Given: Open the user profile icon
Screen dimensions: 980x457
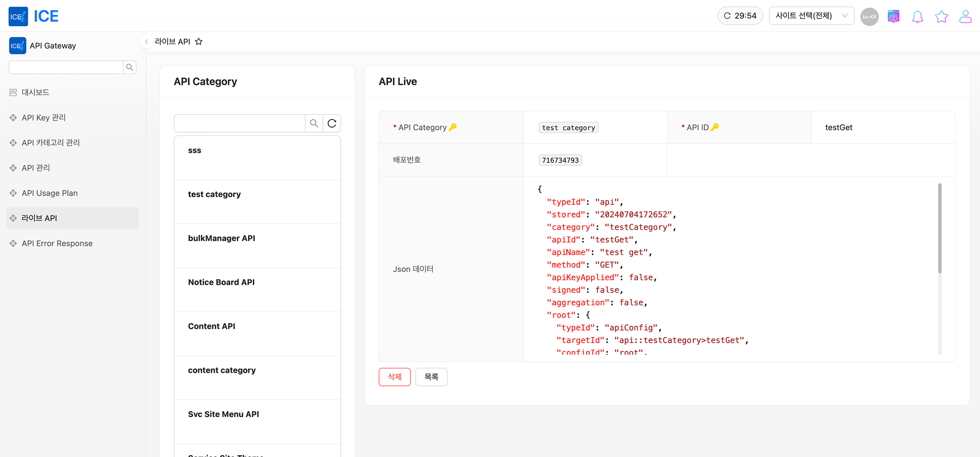Looking at the screenshot, I should 965,16.
